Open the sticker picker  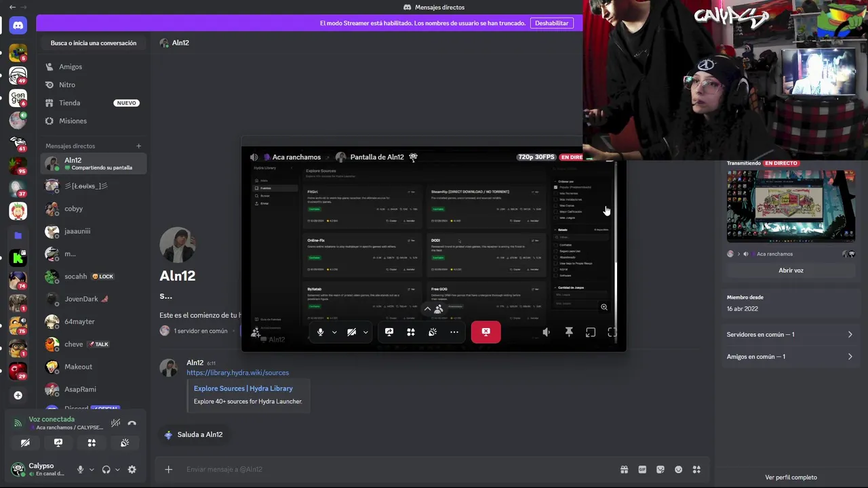(660, 469)
